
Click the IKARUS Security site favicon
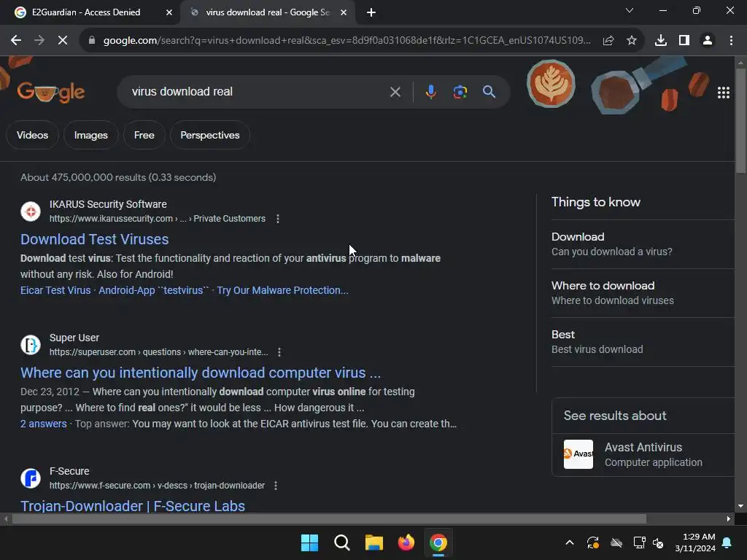click(31, 211)
